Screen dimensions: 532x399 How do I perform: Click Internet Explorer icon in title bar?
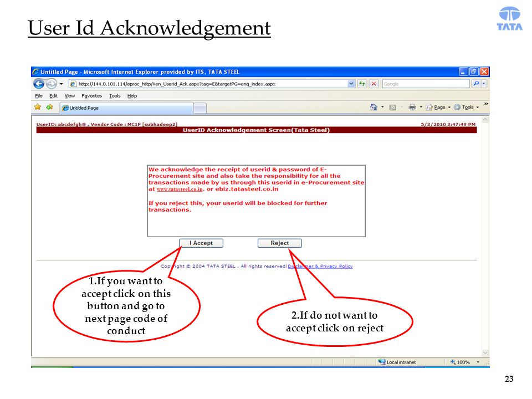point(35,71)
